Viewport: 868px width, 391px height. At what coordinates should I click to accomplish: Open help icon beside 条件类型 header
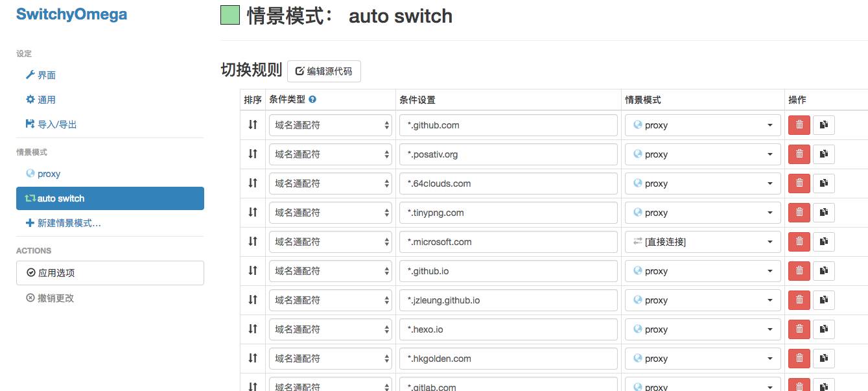312,100
